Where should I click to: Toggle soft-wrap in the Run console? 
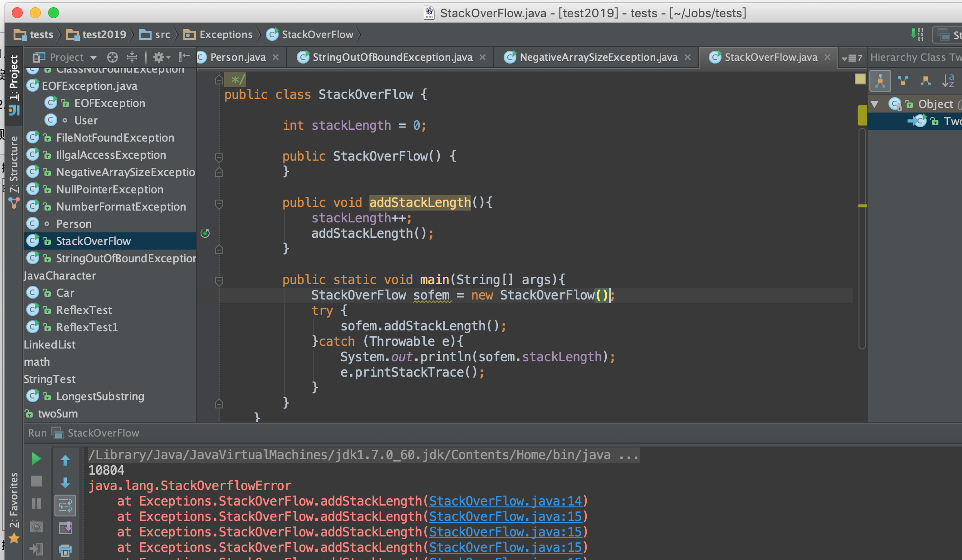65,506
